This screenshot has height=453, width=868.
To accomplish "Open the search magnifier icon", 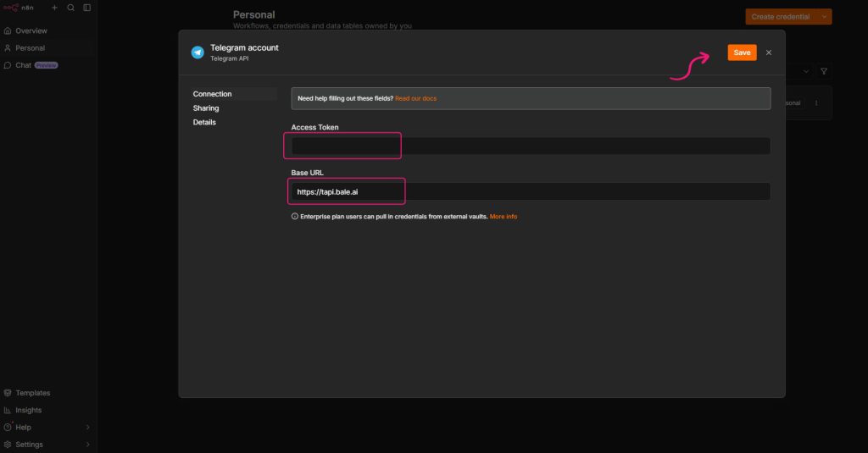I will [71, 8].
